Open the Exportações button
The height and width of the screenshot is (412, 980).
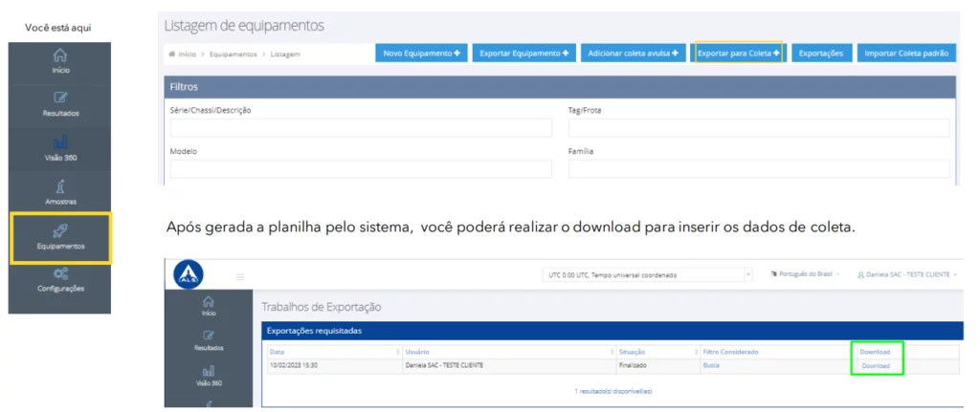tap(820, 54)
